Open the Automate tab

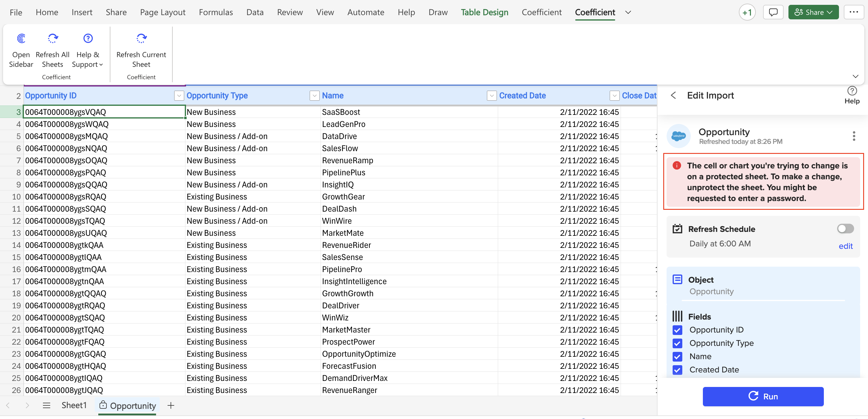pyautogui.click(x=366, y=12)
